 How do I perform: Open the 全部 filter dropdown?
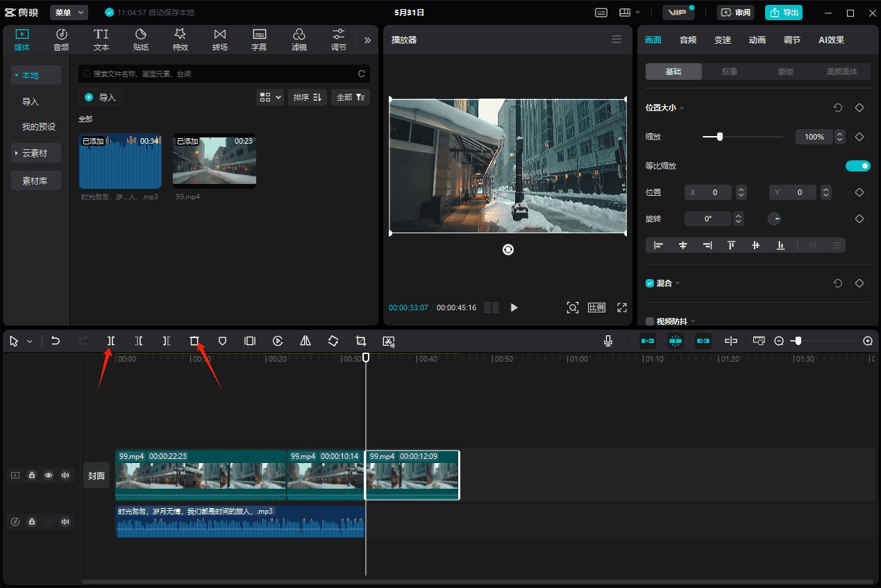[x=351, y=97]
